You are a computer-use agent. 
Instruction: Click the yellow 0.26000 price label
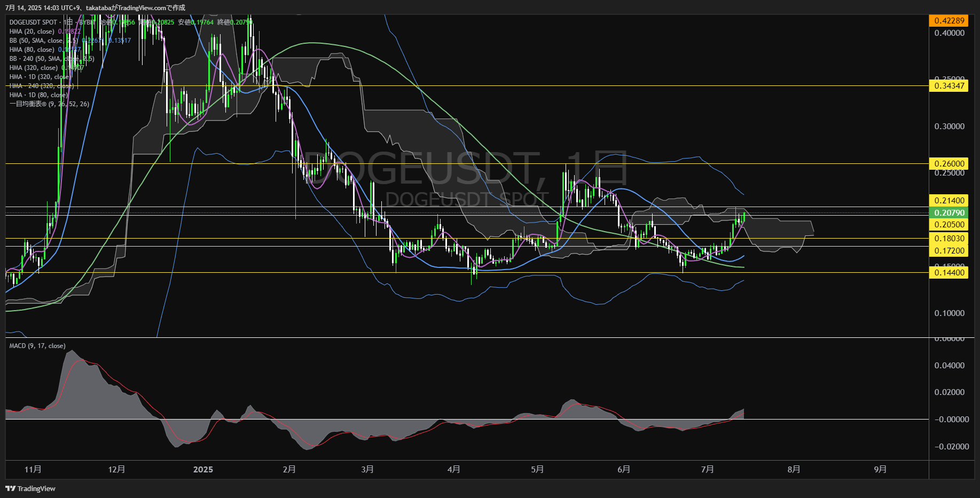pos(948,163)
